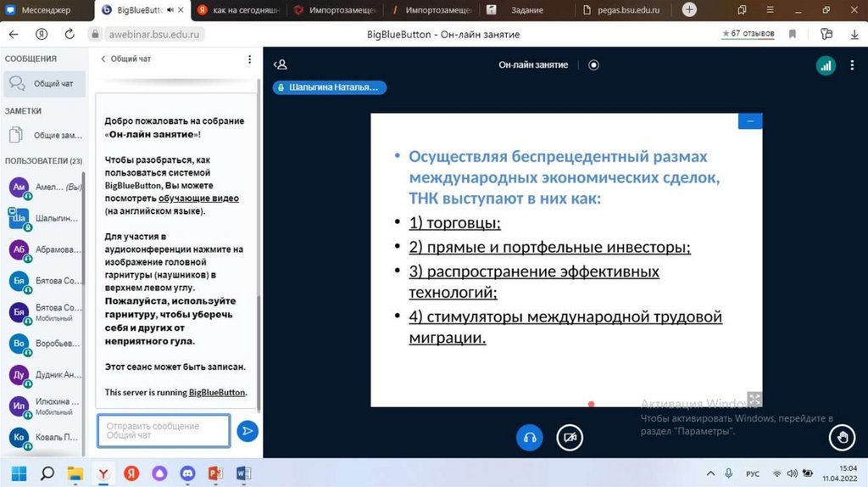
Task: Mute audio icon on BigBlueButton tab
Action: click(170, 10)
